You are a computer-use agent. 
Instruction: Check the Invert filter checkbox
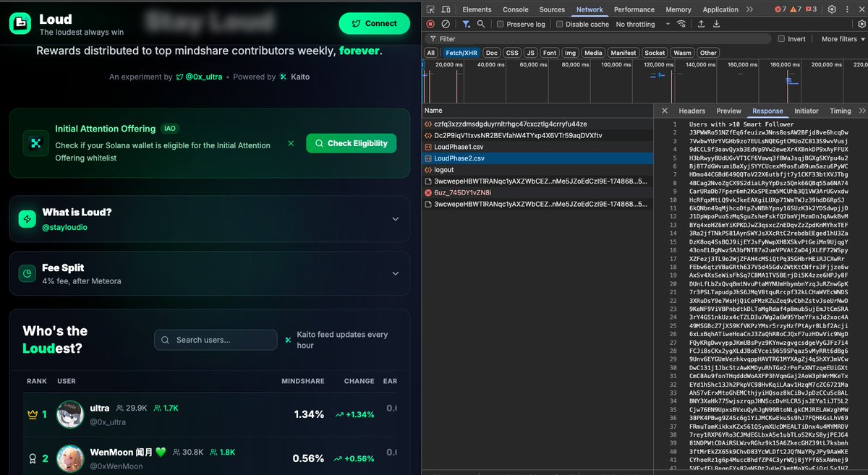781,39
